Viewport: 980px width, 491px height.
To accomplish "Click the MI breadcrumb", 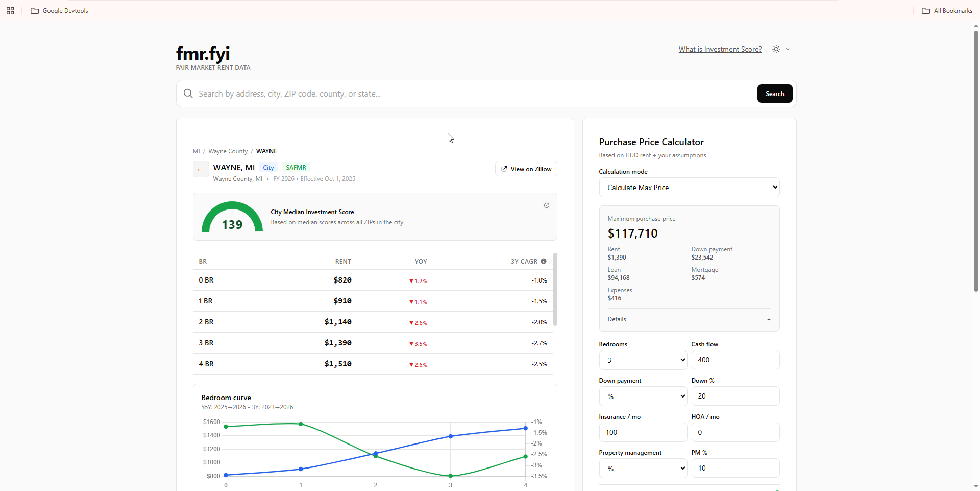I will click(196, 151).
